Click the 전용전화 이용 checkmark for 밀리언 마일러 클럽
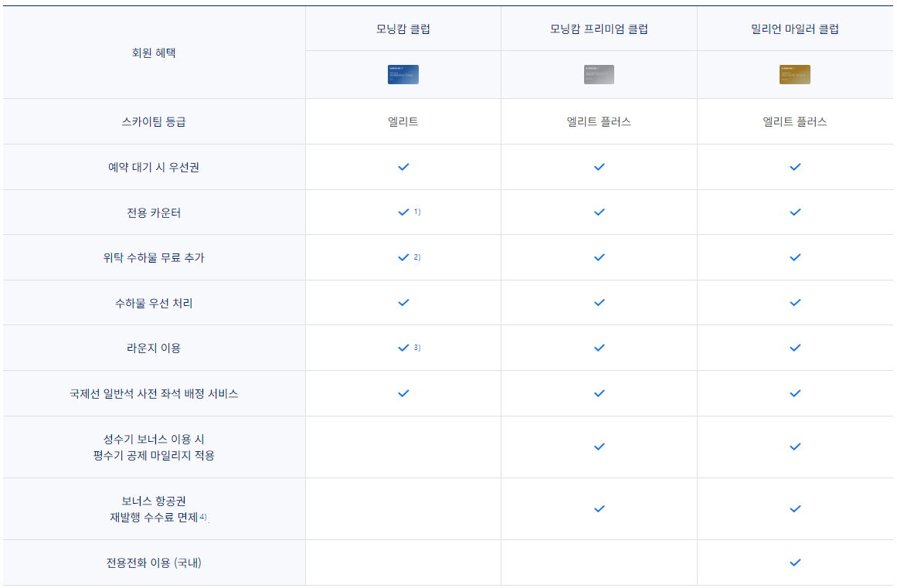The height and width of the screenshot is (588, 897). tap(794, 563)
